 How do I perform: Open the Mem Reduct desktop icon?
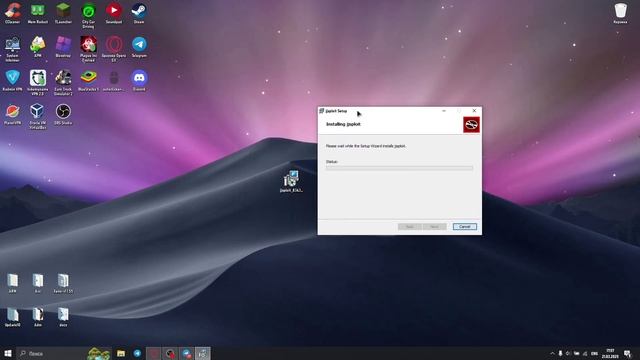pyautogui.click(x=38, y=13)
